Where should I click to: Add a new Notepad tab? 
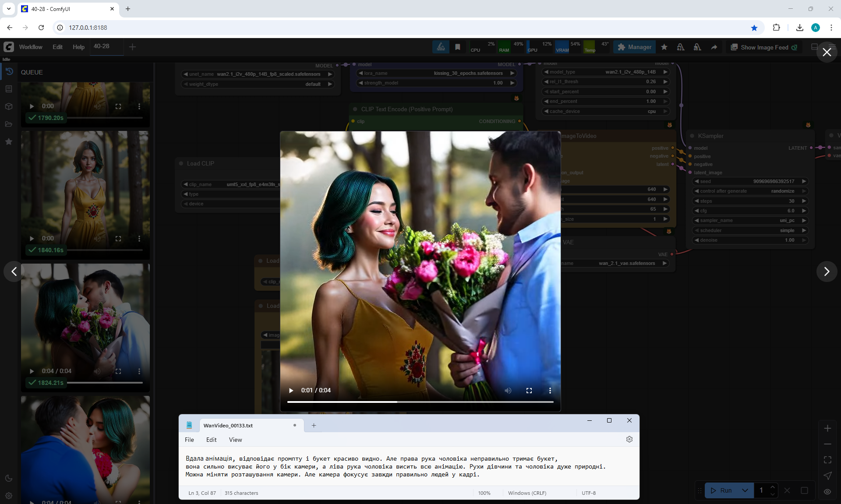(314, 425)
